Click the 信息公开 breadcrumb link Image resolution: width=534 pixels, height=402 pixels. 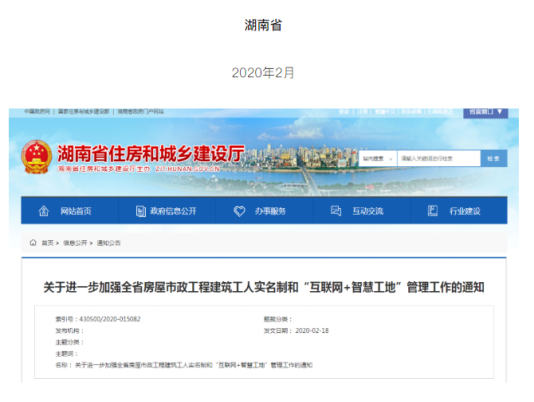pos(75,243)
